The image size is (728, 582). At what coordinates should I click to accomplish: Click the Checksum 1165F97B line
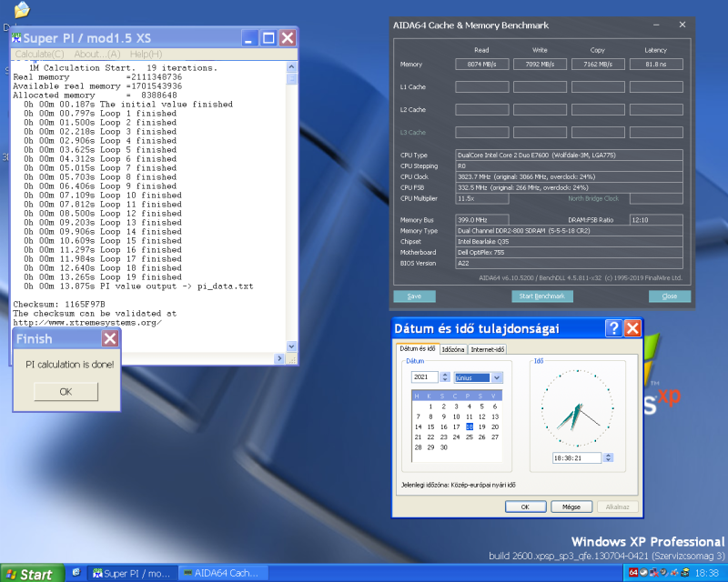[x=59, y=305]
